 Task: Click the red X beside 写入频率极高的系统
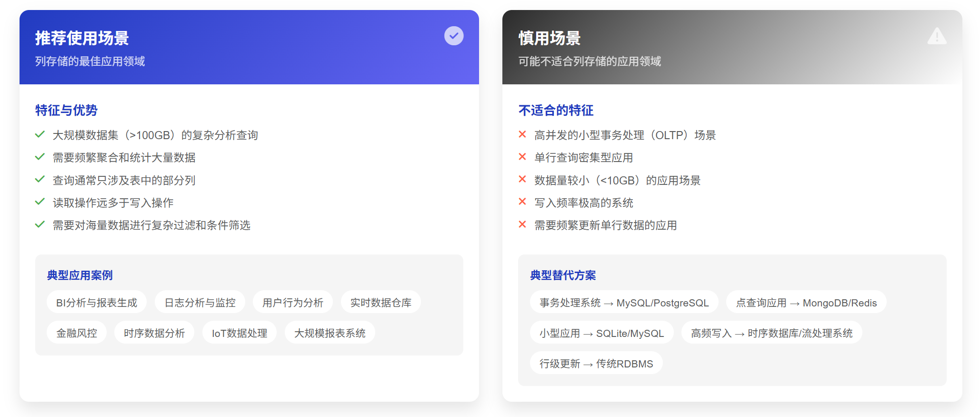(x=522, y=202)
